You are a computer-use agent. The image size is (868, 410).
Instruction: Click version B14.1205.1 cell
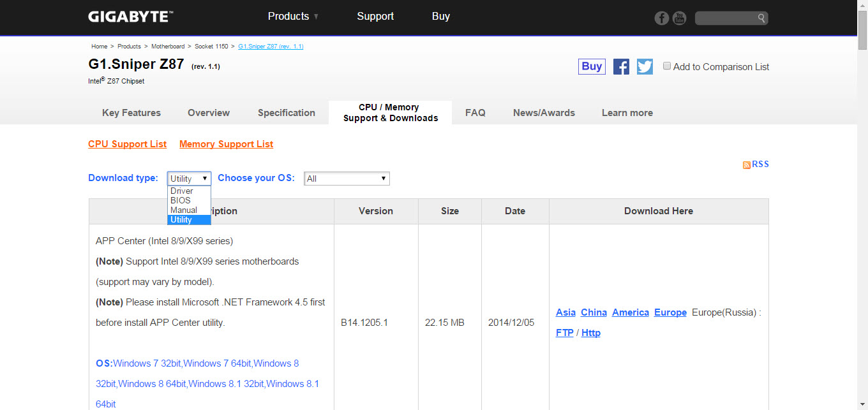point(364,323)
